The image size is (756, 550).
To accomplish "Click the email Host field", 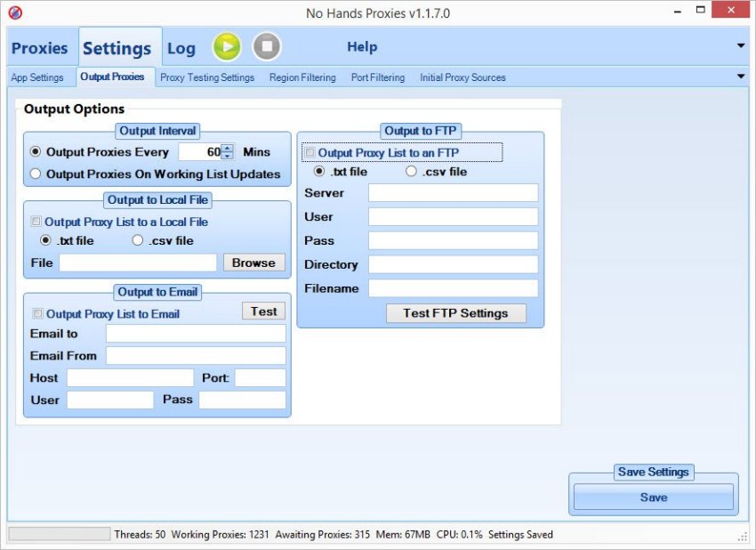I will [130, 377].
